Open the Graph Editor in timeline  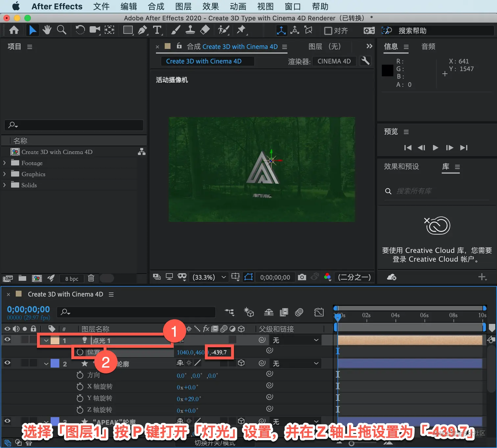319,312
